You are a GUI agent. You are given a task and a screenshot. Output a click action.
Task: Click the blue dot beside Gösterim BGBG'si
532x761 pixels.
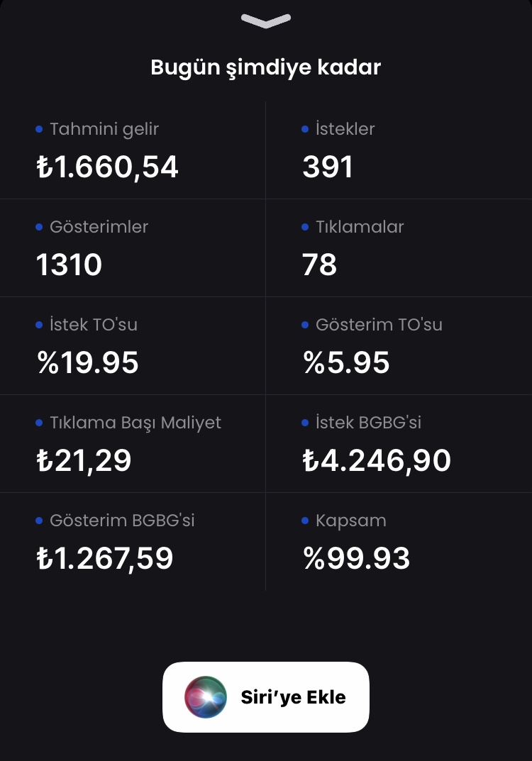[39, 521]
